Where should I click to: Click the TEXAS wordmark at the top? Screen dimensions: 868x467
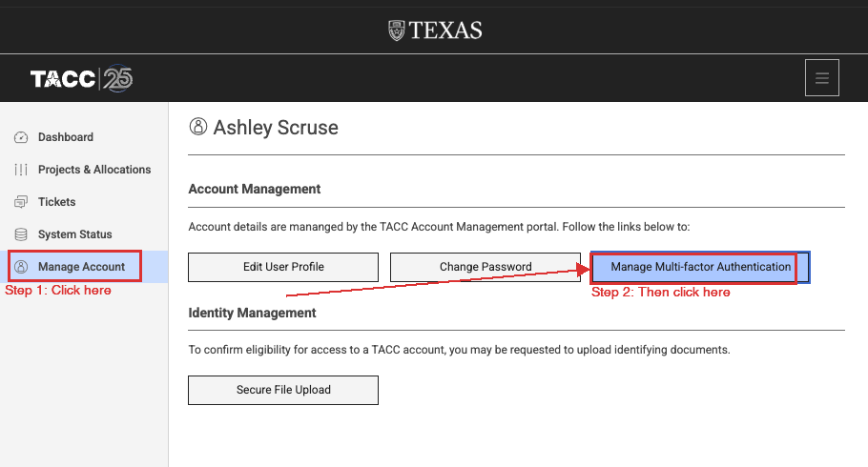[445, 30]
